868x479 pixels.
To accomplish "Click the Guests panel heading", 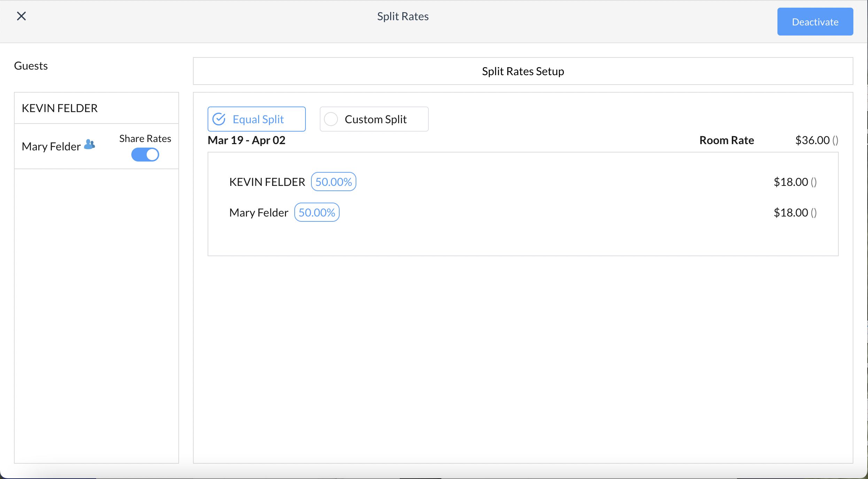I will click(31, 66).
